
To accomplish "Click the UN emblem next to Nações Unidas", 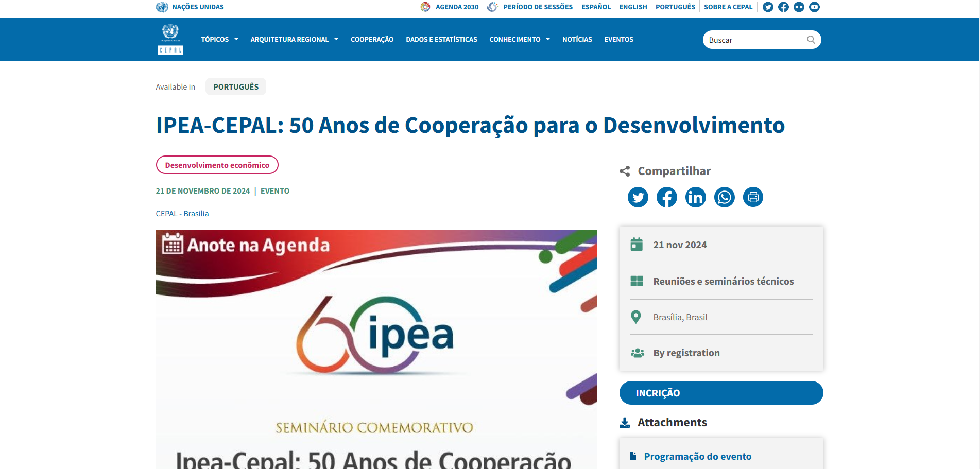I will coord(162,7).
